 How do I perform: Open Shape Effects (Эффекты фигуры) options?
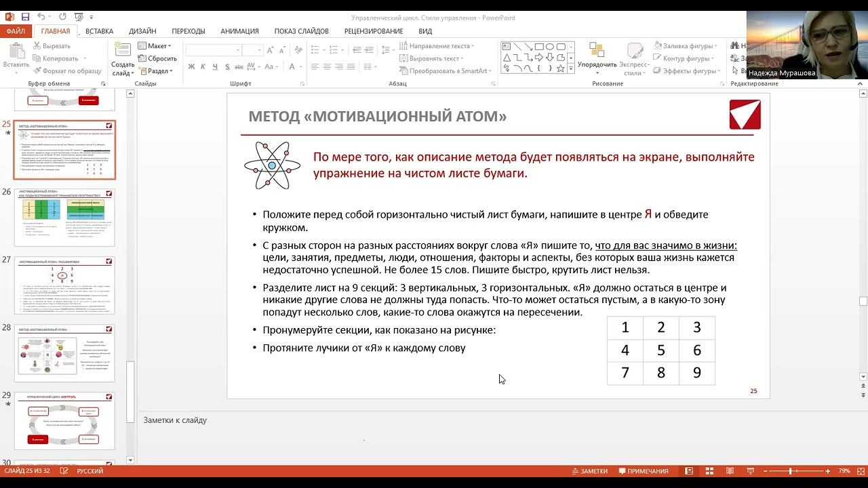coord(686,70)
